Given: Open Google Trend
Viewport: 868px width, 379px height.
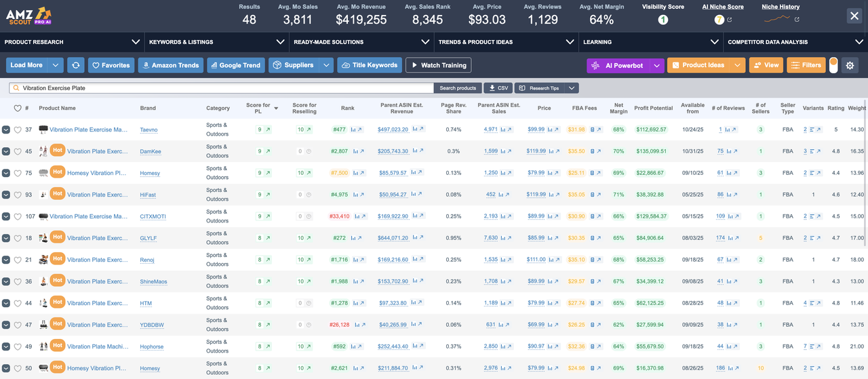Looking at the screenshot, I should point(236,65).
